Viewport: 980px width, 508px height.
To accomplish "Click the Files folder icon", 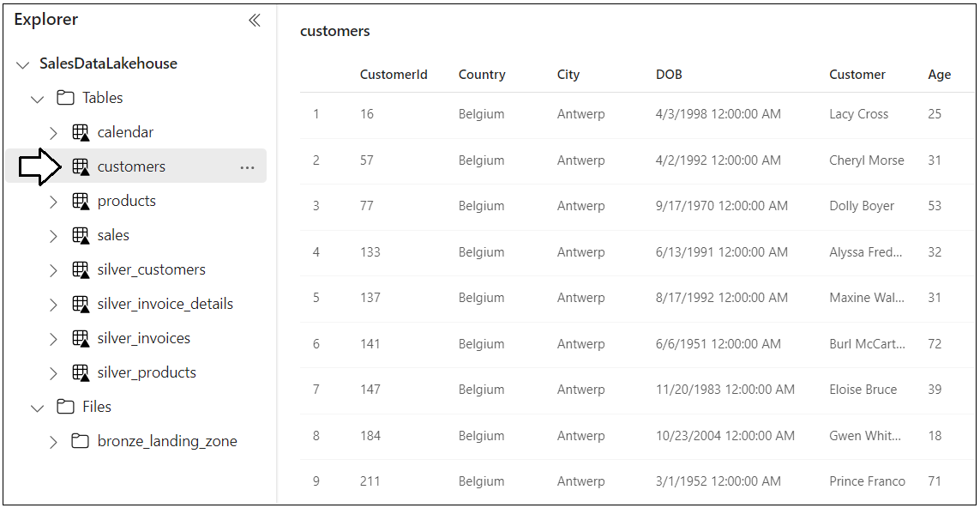I will click(65, 407).
